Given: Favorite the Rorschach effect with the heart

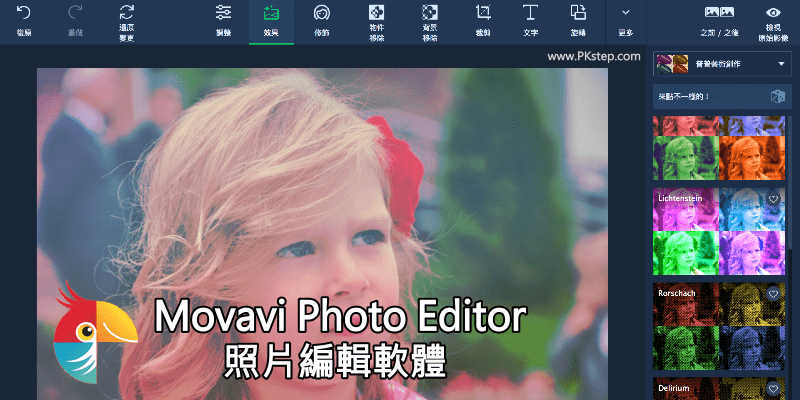Looking at the screenshot, I should (773, 294).
